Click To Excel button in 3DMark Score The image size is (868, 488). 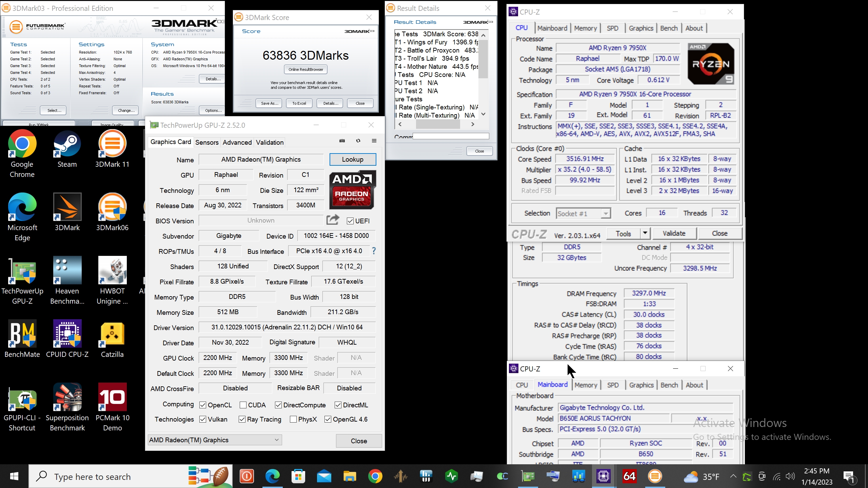[x=299, y=103]
